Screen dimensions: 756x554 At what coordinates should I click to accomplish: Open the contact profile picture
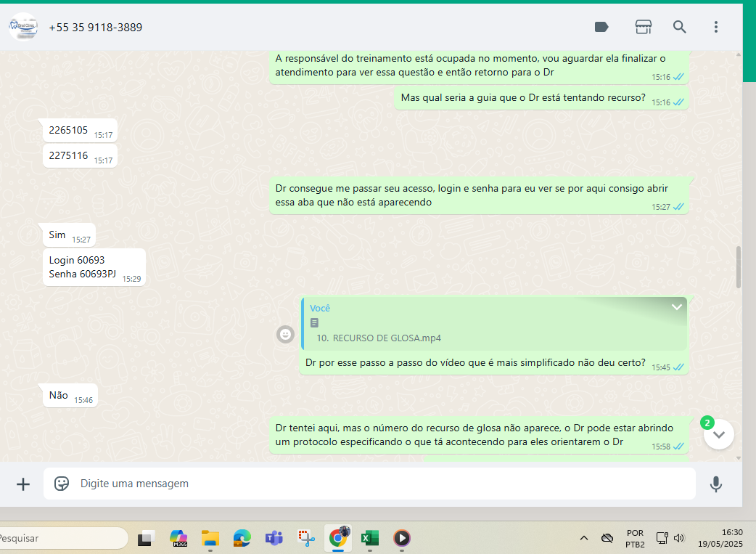pyautogui.click(x=23, y=27)
